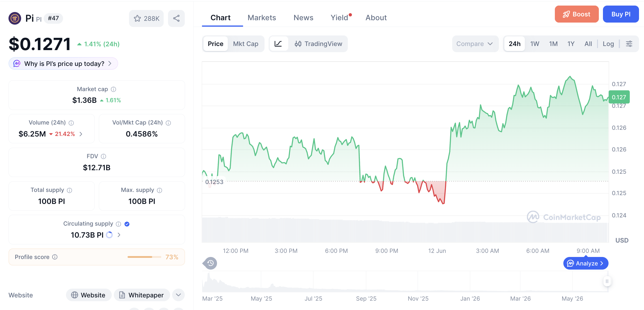The width and height of the screenshot is (644, 310).
Task: Switch to TradingView chart mode
Action: (318, 44)
